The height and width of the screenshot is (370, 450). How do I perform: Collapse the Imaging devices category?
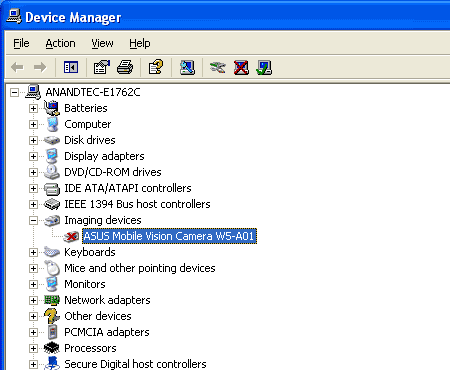click(x=33, y=220)
